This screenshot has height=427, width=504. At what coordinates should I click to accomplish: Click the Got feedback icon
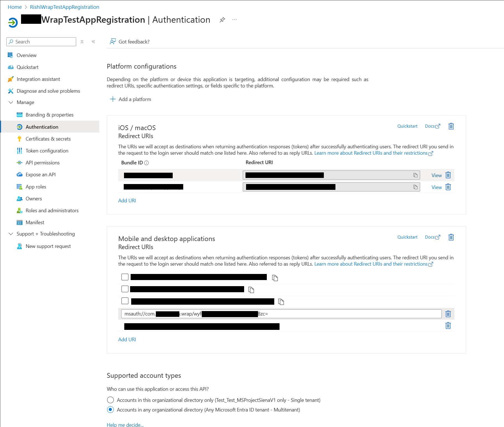click(x=113, y=42)
